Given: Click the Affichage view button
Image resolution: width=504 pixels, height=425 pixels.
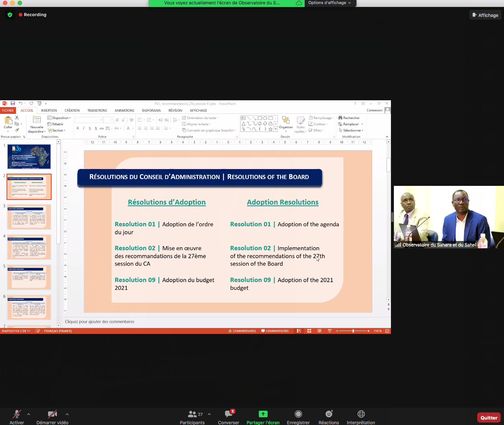Looking at the screenshot, I should coord(485,15).
